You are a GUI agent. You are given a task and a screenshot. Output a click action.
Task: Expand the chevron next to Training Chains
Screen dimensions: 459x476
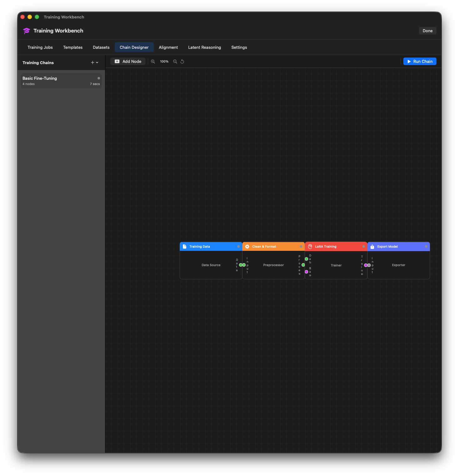(x=97, y=63)
